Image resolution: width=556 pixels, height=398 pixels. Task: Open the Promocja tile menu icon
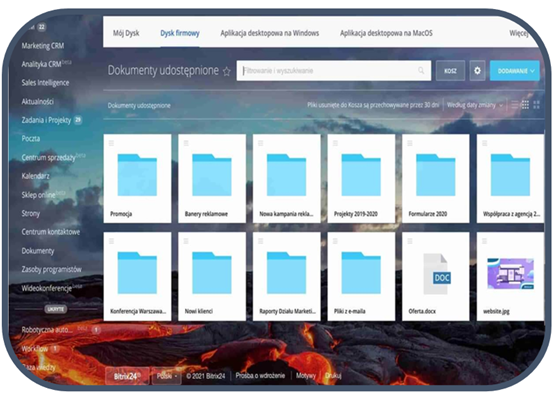pos(111,143)
